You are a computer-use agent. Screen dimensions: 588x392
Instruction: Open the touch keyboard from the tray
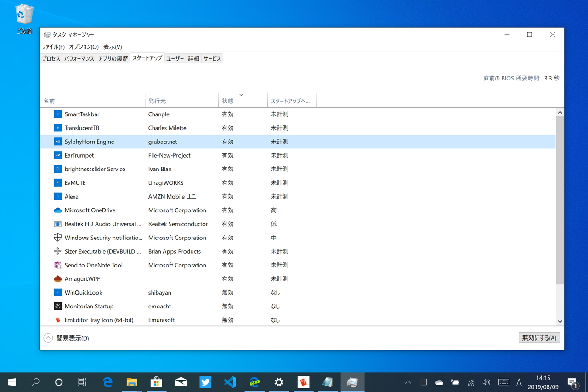coord(503,382)
